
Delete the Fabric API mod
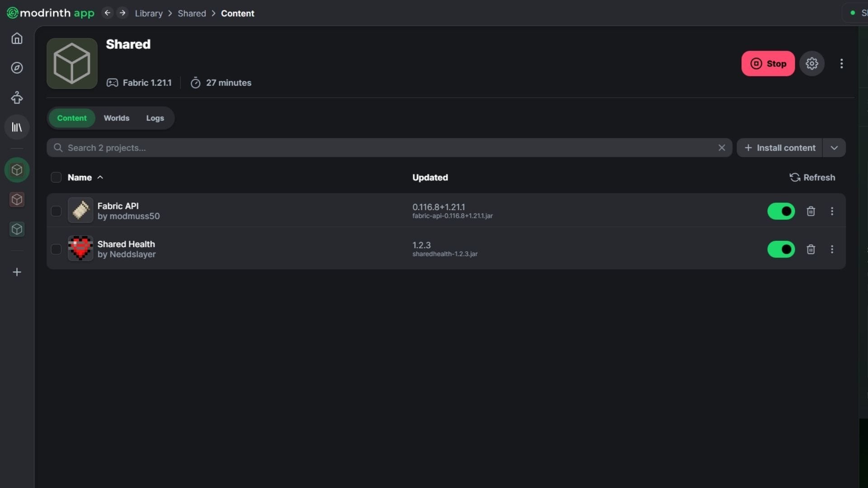pos(811,211)
